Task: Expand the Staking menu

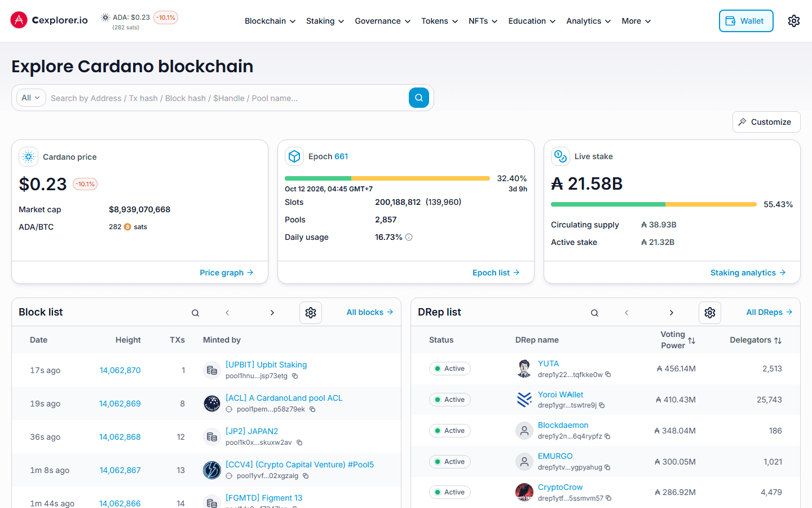Action: pyautogui.click(x=325, y=21)
